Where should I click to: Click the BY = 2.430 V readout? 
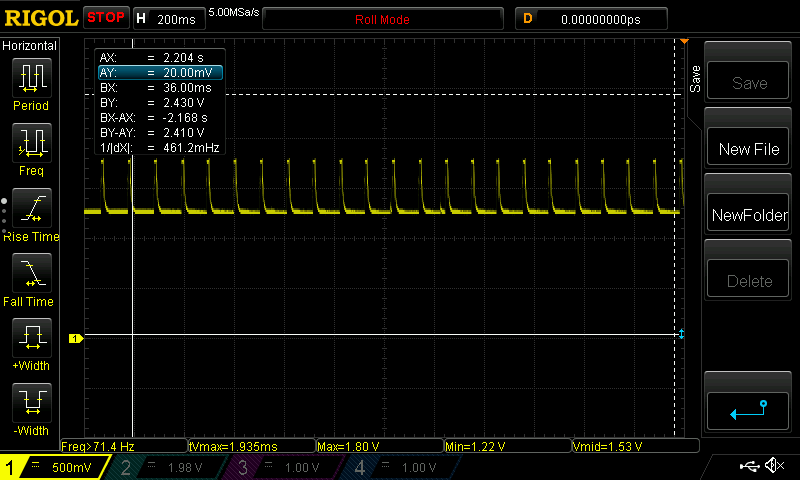(152, 103)
